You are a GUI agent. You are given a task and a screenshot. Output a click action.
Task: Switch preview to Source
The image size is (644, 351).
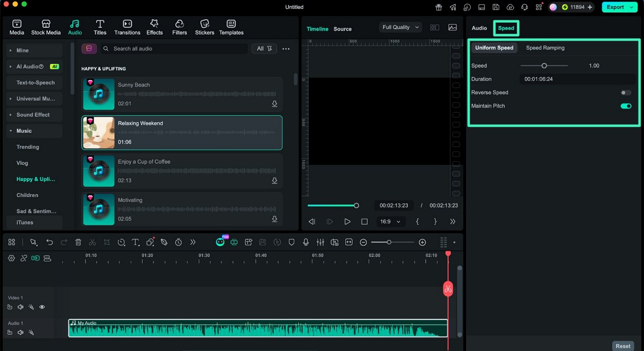click(342, 29)
